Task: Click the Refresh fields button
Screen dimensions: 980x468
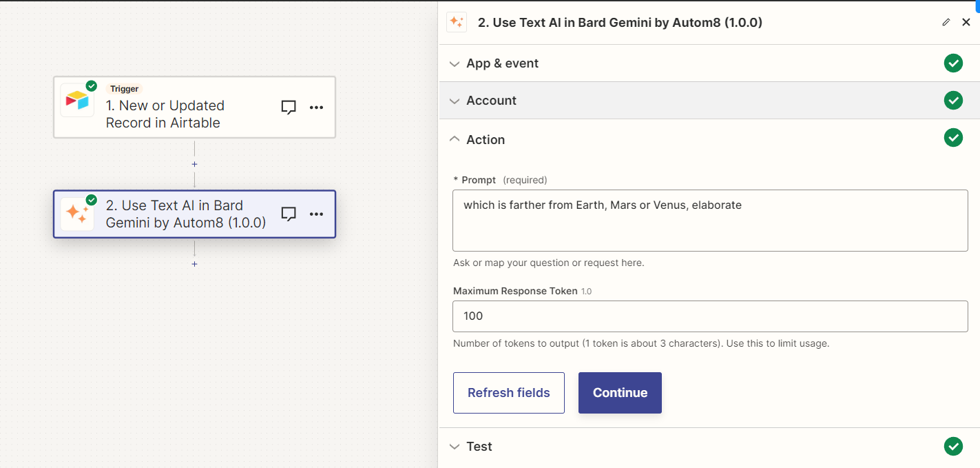Action: coord(508,393)
